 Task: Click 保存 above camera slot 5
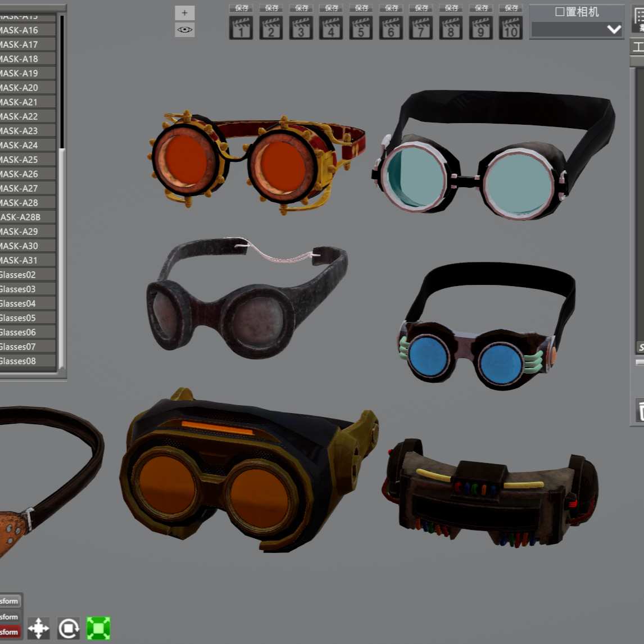361,8
